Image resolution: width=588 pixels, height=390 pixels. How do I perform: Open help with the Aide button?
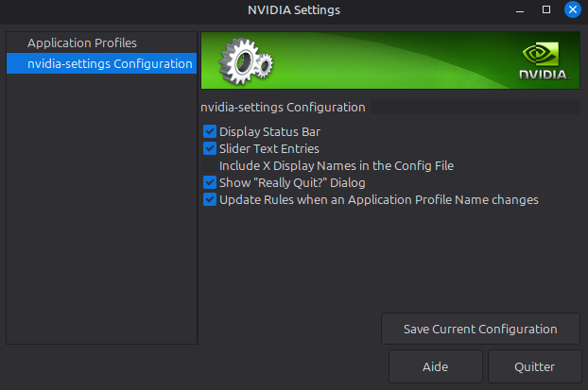pos(435,366)
